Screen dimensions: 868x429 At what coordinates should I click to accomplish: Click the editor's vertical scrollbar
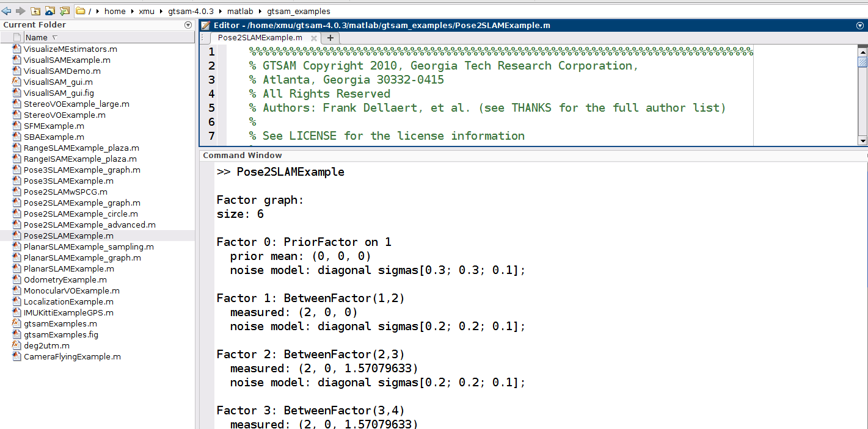[x=861, y=92]
